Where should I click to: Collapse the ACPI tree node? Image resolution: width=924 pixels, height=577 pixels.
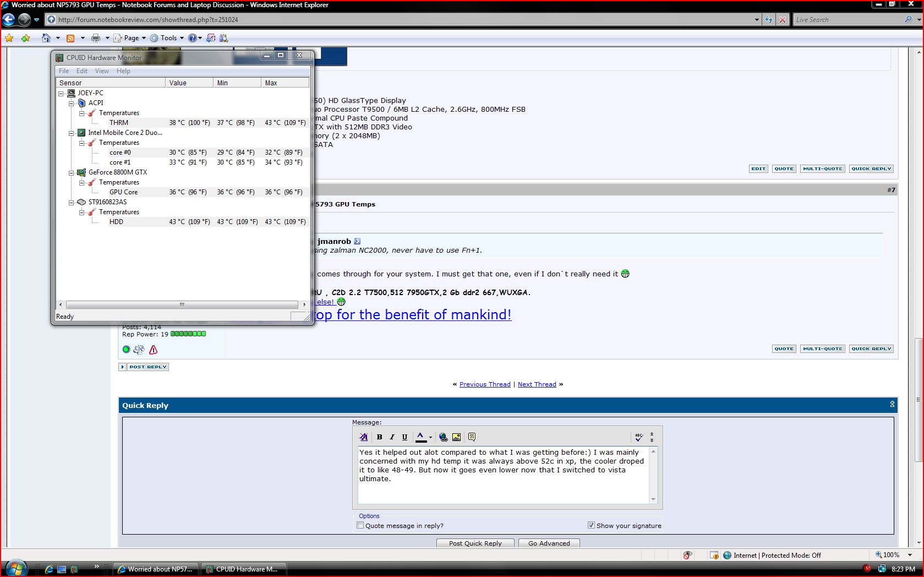click(x=72, y=103)
